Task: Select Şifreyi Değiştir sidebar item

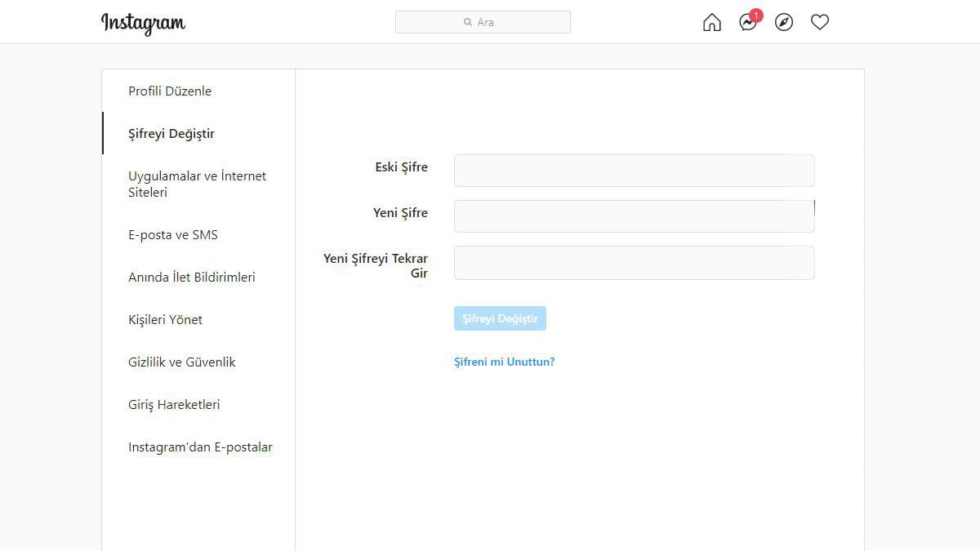Action: tap(171, 134)
